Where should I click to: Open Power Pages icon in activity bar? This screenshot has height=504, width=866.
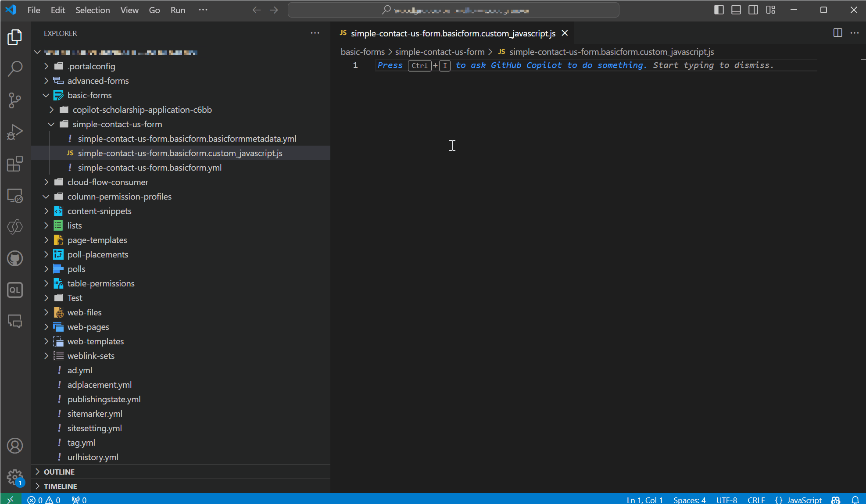pyautogui.click(x=15, y=227)
